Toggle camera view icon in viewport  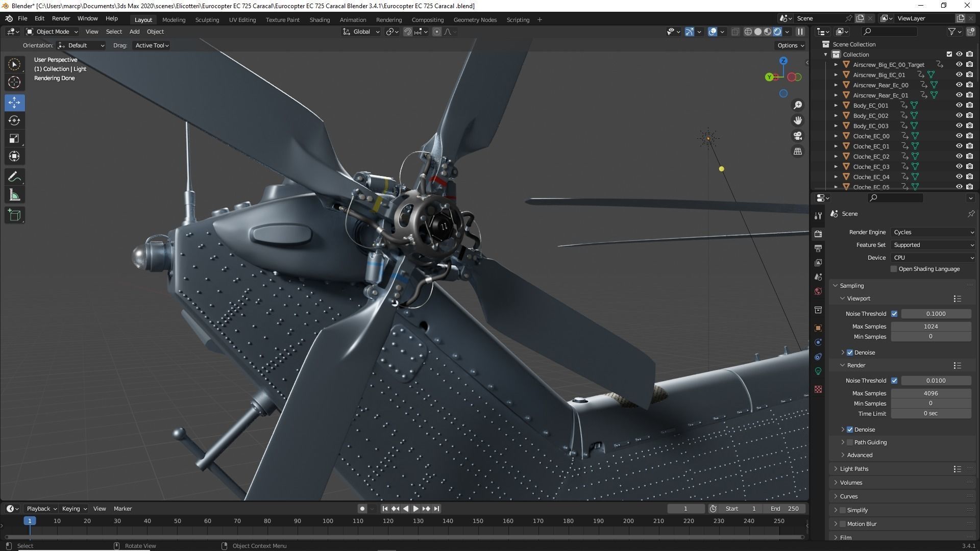(x=797, y=136)
